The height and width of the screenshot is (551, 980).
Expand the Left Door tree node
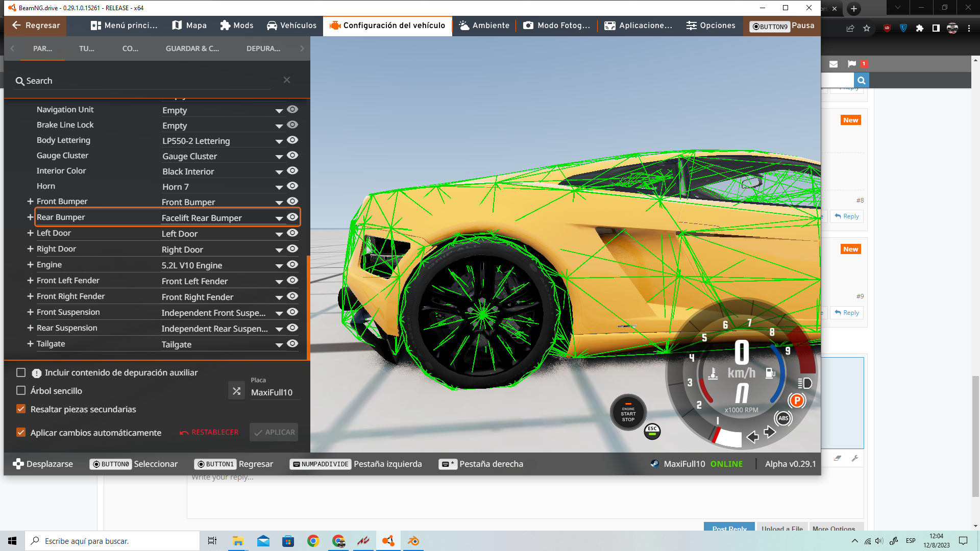tap(30, 233)
